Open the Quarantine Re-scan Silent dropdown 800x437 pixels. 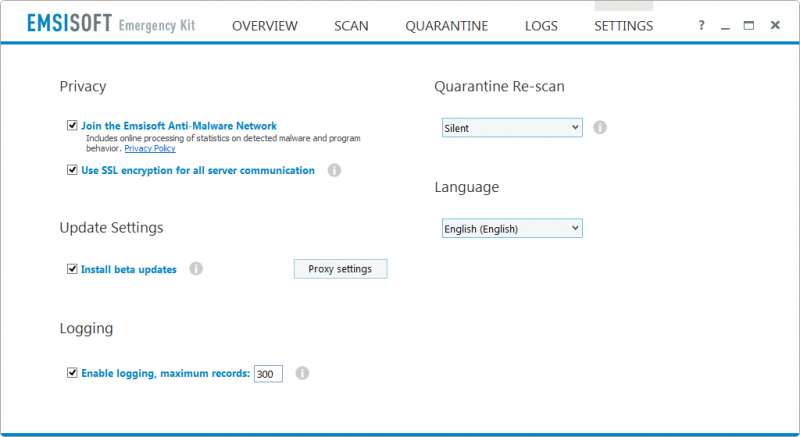[x=512, y=128]
